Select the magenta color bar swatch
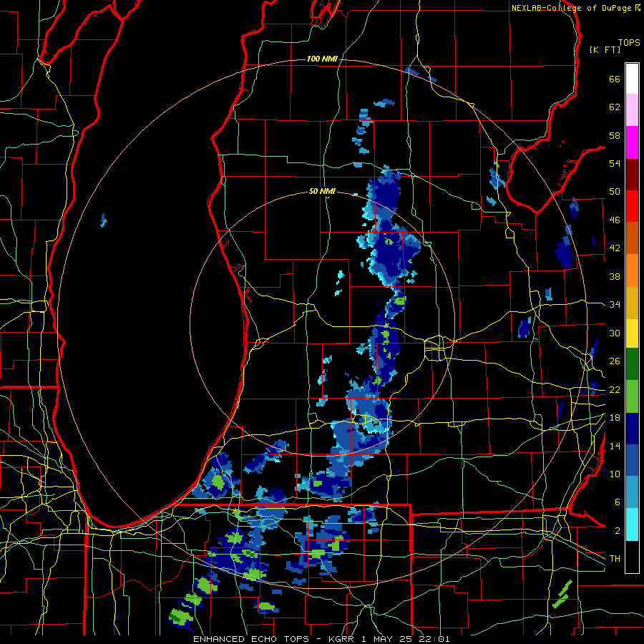This screenshot has width=644, height=644. (632, 142)
